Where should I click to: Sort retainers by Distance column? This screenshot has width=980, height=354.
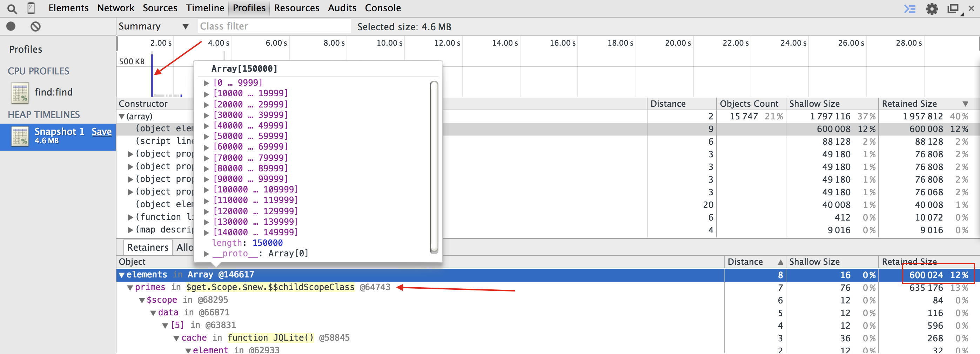[755, 262]
